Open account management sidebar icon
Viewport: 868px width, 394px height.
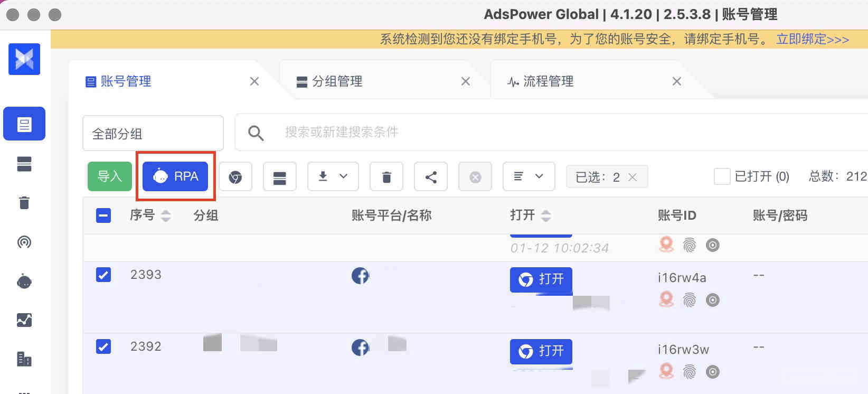[24, 124]
